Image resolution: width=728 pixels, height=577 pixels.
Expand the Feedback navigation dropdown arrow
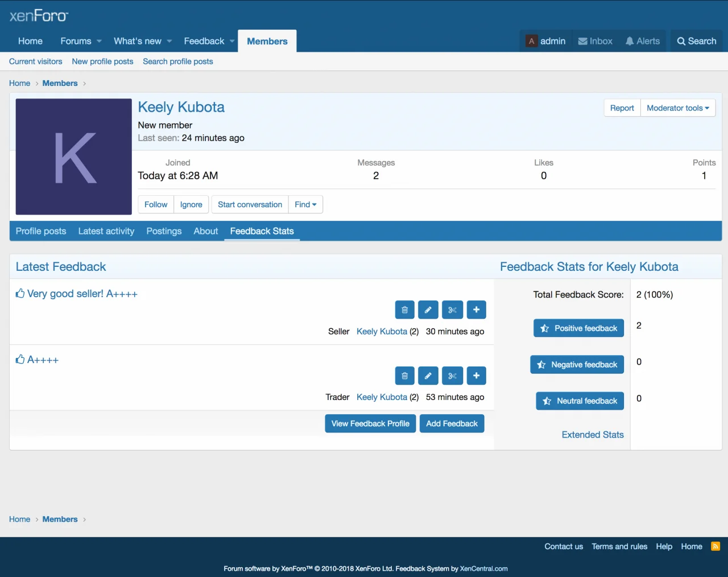(232, 41)
